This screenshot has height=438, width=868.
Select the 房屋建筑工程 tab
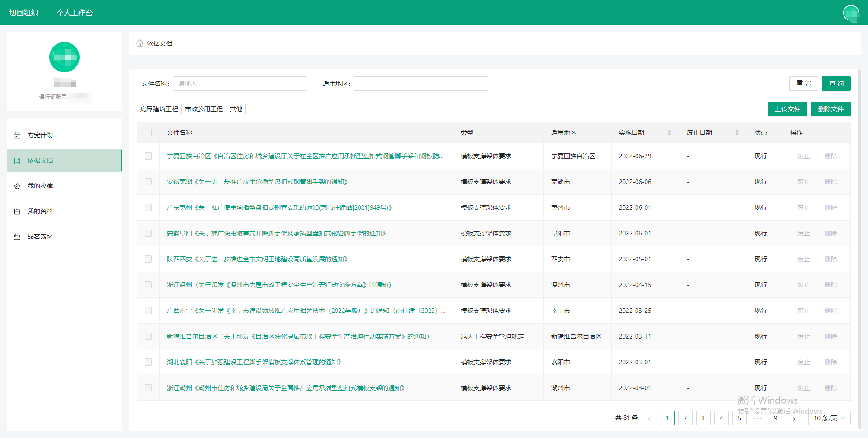point(159,109)
